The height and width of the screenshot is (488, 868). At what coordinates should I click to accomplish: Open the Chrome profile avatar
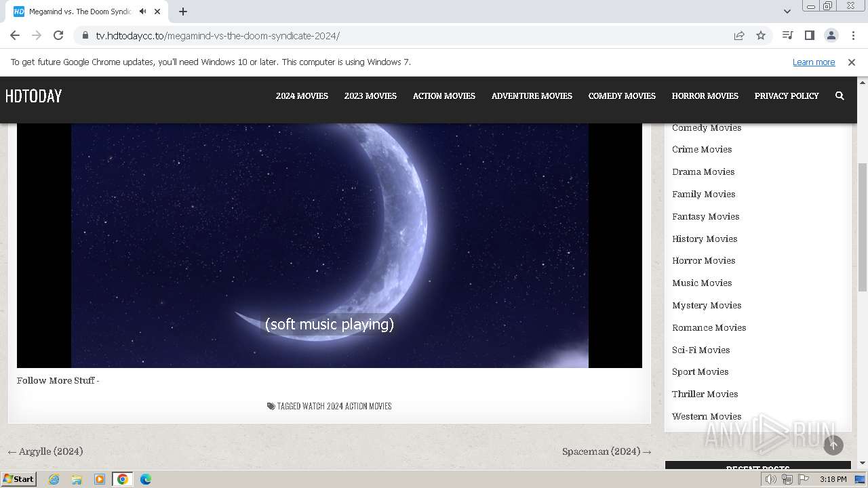pyautogui.click(x=831, y=35)
